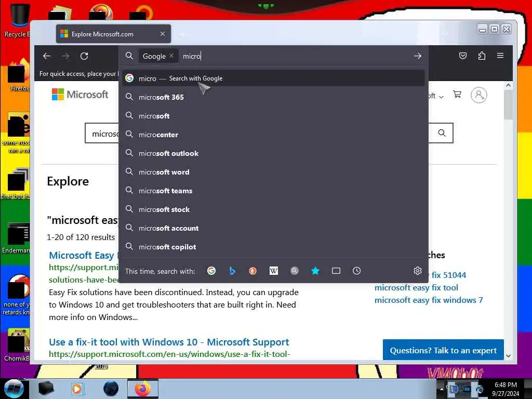The image size is (532, 399).
Task: Open the Firefox hamburger menu
Action: [x=500, y=55]
